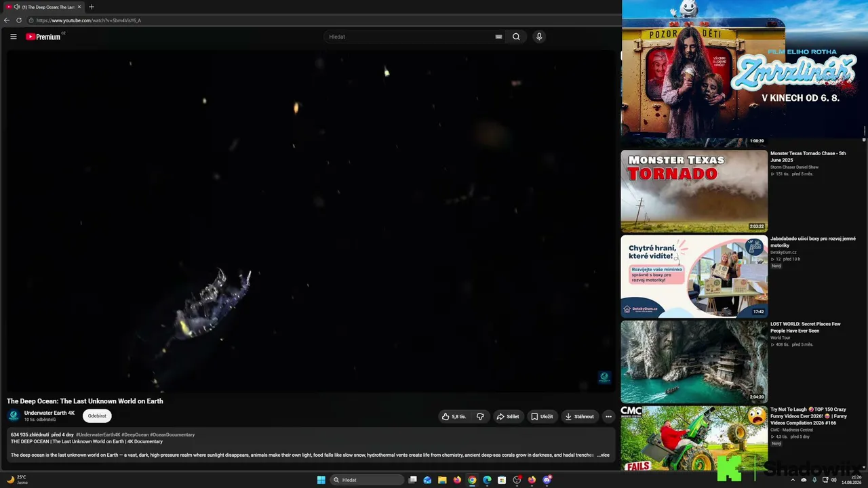868x488 pixels.
Task: Start voice search with microphone icon
Action: [x=539, y=37]
